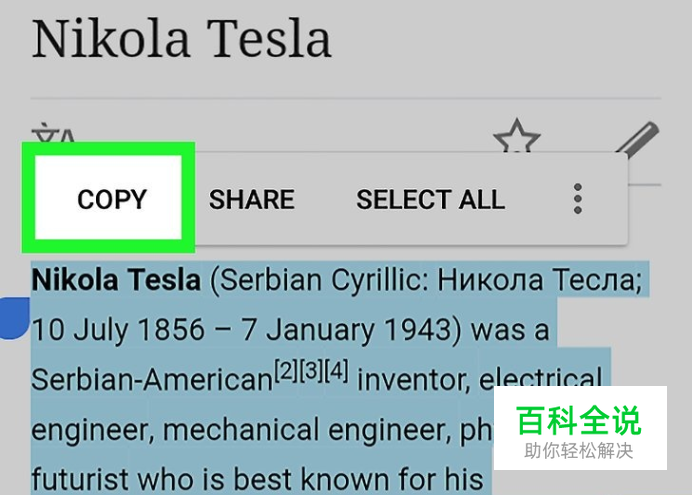Choose SELECT ALL in the popup toolbar
The height and width of the screenshot is (495, 692).
[x=430, y=199]
